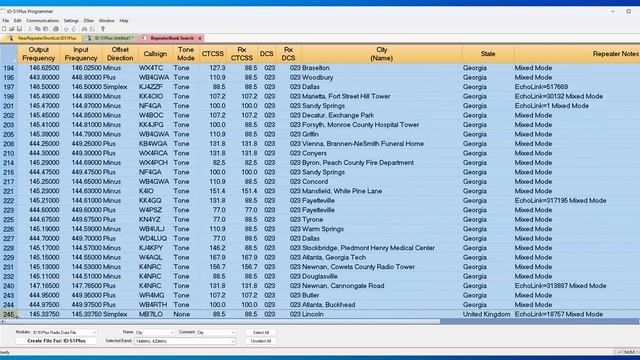Select the RepeaterBook Search tab
The width and height of the screenshot is (640, 360).
coord(171,38)
